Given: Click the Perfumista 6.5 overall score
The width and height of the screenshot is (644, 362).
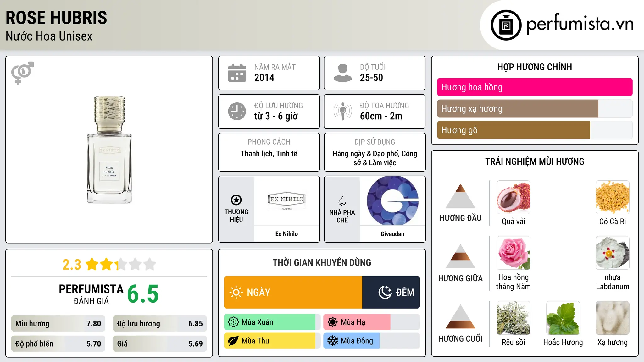Looking at the screenshot, I should click(x=143, y=294).
